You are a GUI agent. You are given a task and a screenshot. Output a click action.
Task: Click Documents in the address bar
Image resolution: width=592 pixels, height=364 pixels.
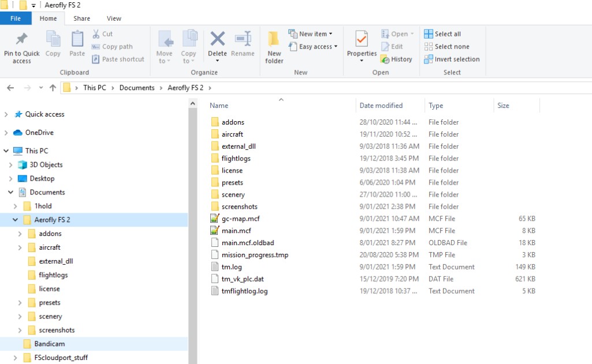point(137,88)
